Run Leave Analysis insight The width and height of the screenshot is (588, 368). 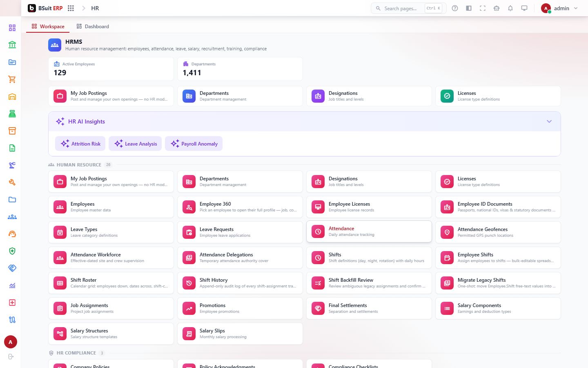[135, 144]
